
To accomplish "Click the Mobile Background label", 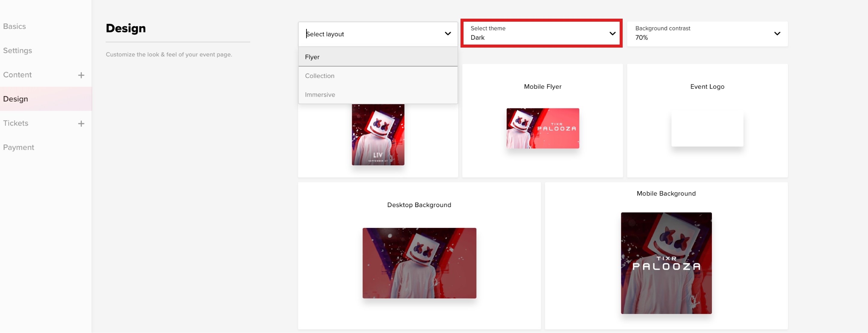I will point(666,194).
